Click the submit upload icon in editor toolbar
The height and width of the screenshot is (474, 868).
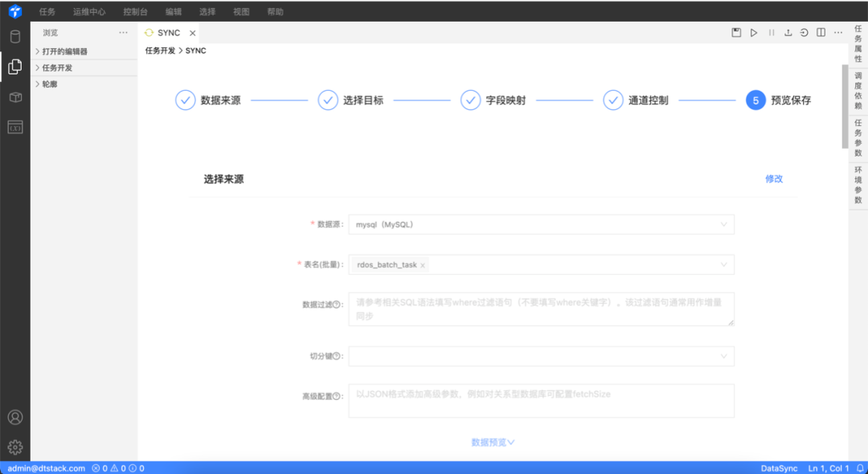pyautogui.click(x=788, y=33)
